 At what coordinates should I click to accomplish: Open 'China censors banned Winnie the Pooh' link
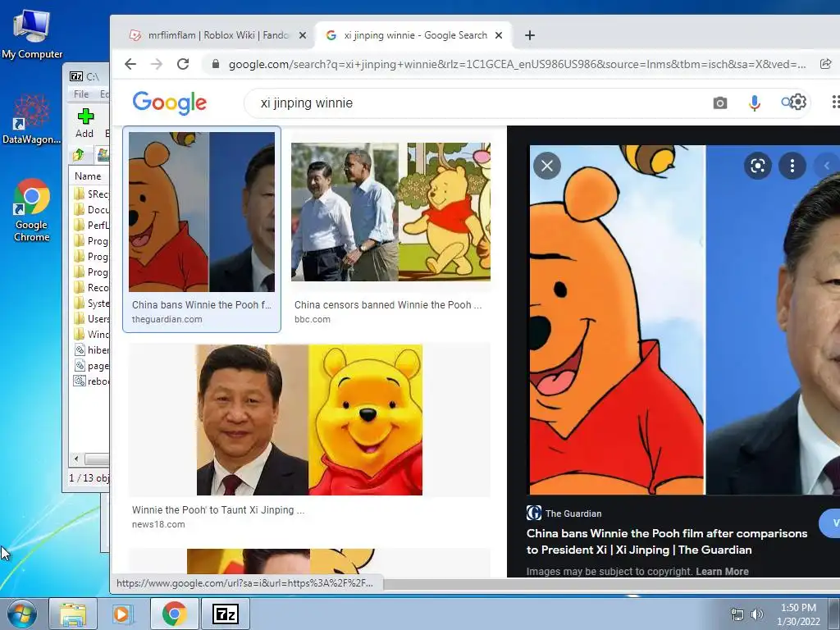(x=388, y=305)
